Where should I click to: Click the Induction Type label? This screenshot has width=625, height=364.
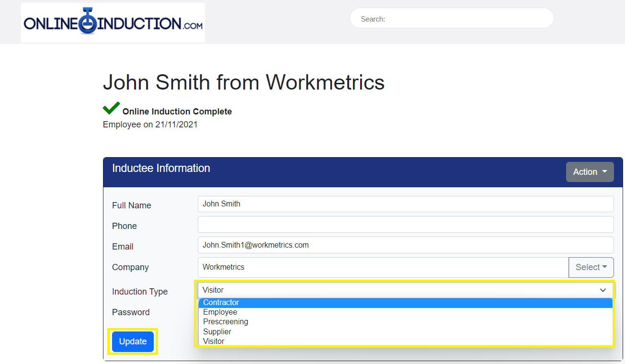tap(140, 292)
